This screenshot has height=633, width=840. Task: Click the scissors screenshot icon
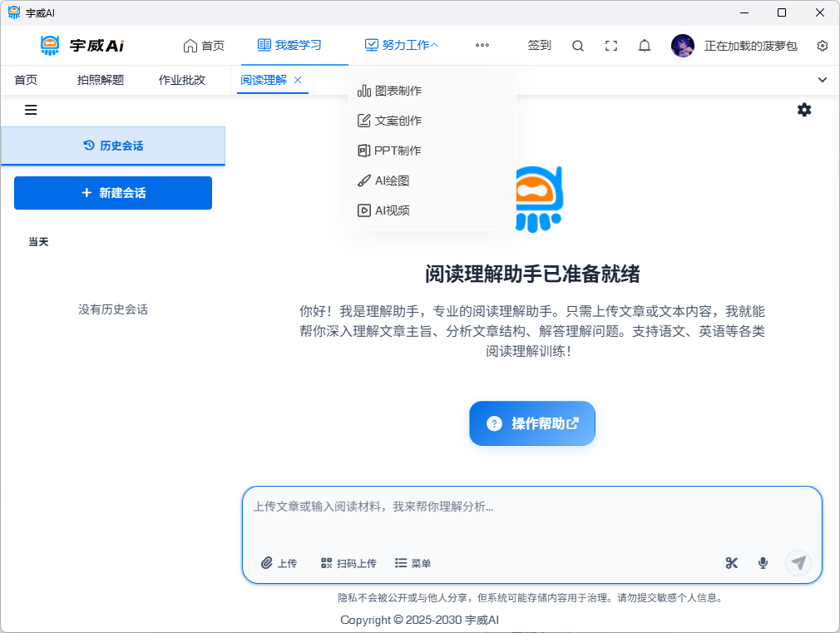pyautogui.click(x=732, y=563)
